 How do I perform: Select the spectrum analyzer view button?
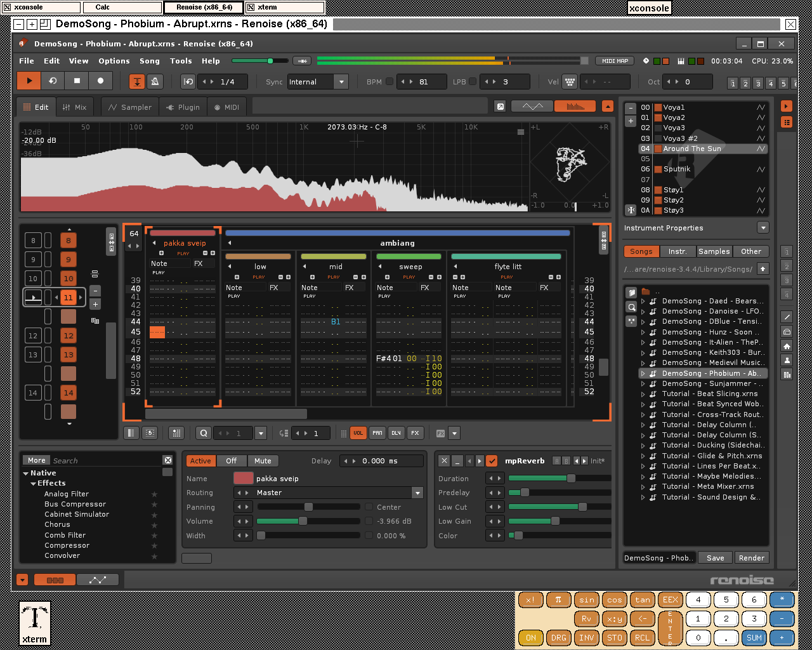coord(575,107)
